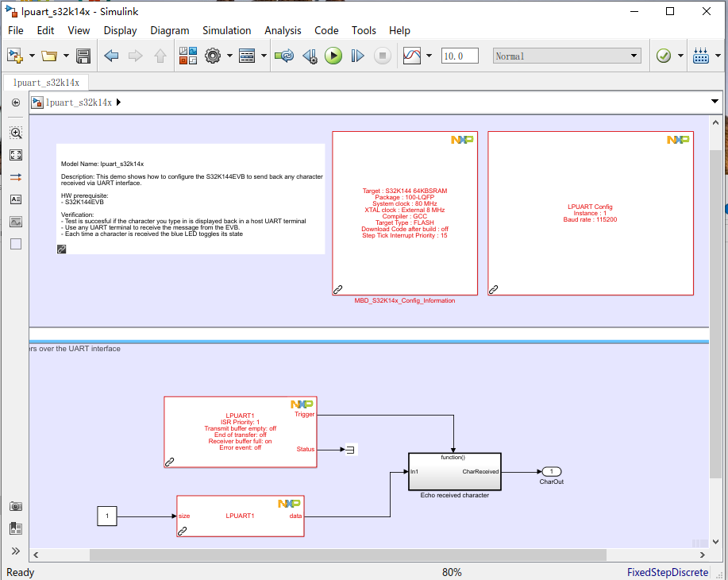Open the viewmarks gallery icon
The image size is (728, 580).
pos(16,528)
